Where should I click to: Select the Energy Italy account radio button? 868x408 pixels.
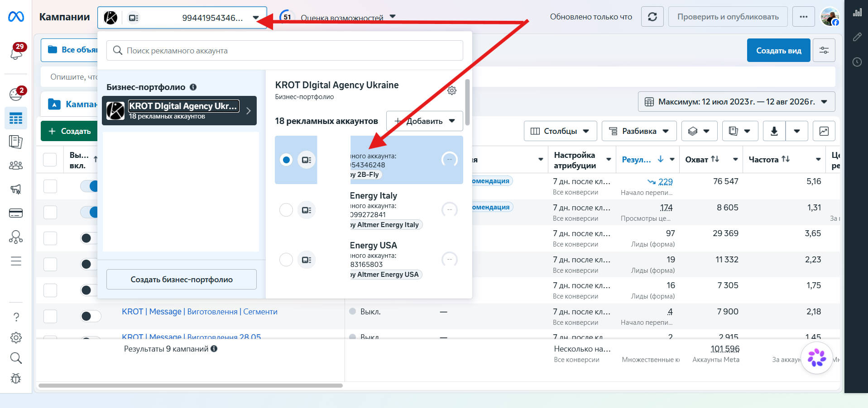tap(286, 210)
